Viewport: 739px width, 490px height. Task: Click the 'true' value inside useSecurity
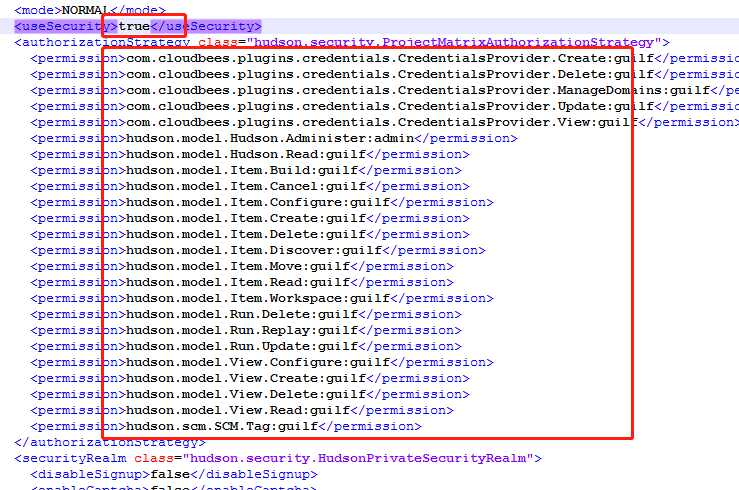tap(134, 26)
